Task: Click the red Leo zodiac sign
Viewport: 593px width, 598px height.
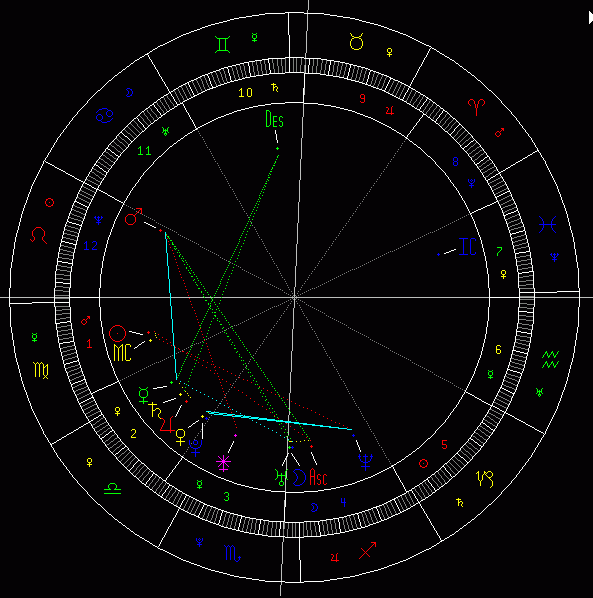Action: [39, 235]
